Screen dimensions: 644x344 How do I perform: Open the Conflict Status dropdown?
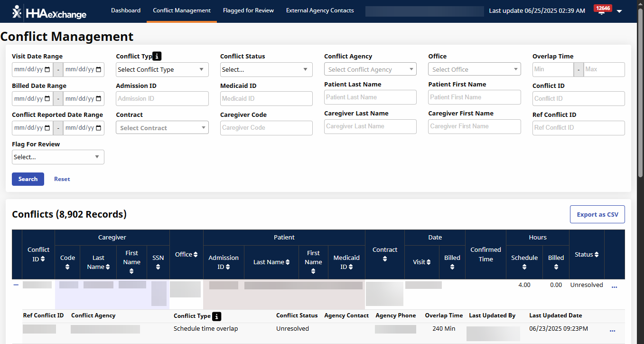point(266,69)
